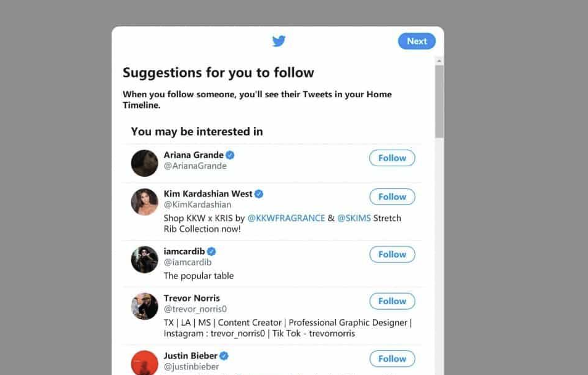588x375 pixels.
Task: Open the @SKIMS mention link
Action: point(354,218)
